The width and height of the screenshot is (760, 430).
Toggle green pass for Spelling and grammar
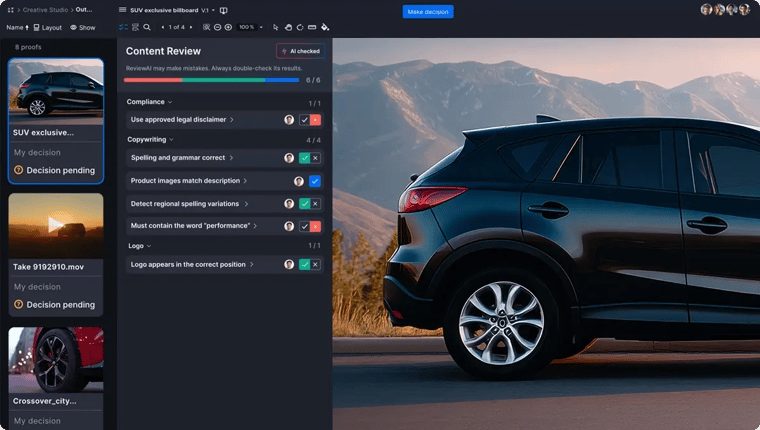[x=304, y=158]
